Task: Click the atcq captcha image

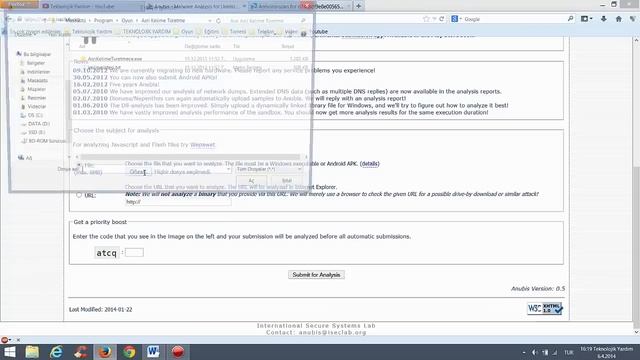Action: [107, 253]
